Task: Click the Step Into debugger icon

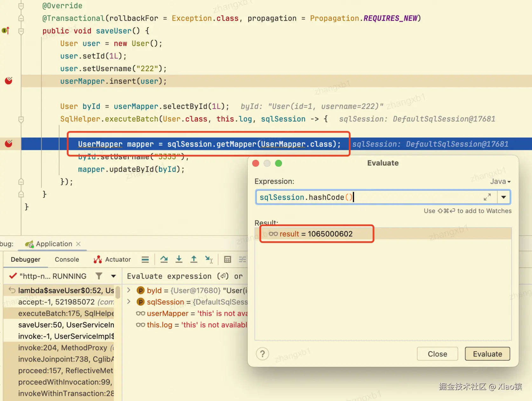Action: [x=179, y=260]
